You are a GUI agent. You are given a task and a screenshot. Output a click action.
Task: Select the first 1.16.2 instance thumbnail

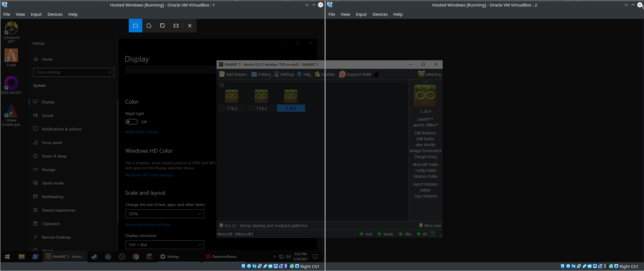pos(232,96)
